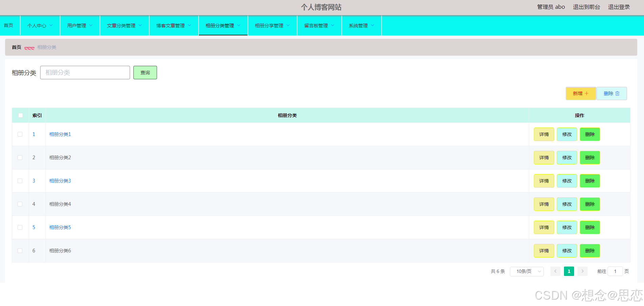Screen dimensions: 644x306
Task: Open the 博客文章管理 menu label
Action: [x=171, y=26]
